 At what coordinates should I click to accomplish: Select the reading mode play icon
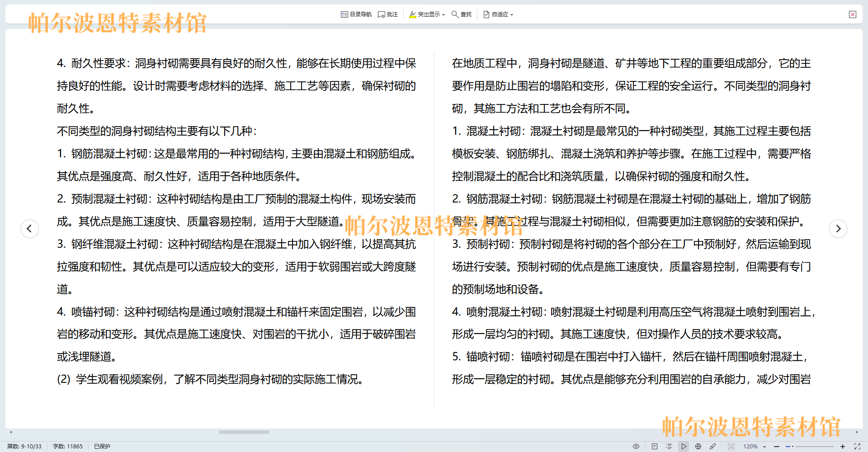[x=684, y=446]
